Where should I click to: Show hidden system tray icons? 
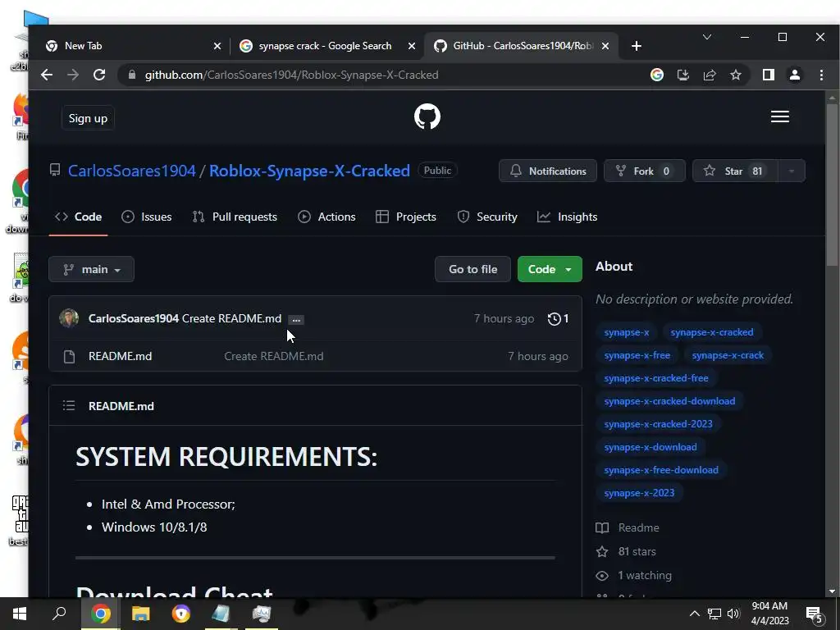click(x=694, y=614)
